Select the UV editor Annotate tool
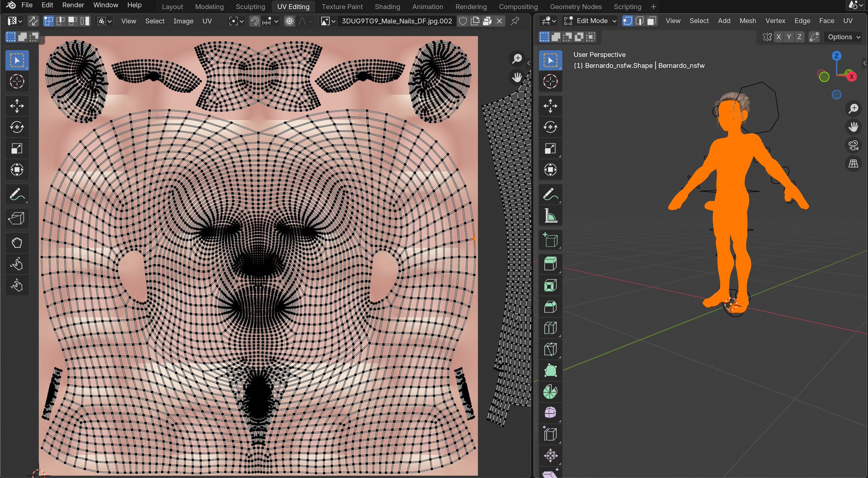The image size is (868, 478). 17,194
